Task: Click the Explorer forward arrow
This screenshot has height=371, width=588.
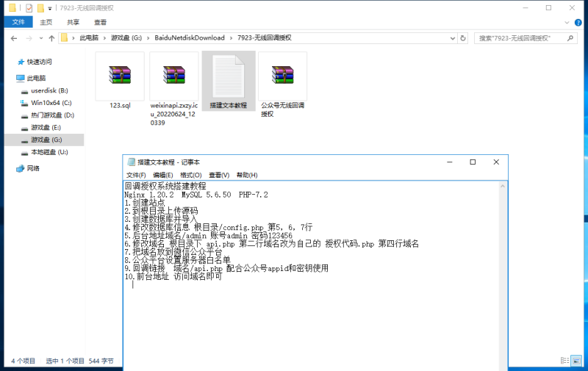Action: pyautogui.click(x=29, y=38)
